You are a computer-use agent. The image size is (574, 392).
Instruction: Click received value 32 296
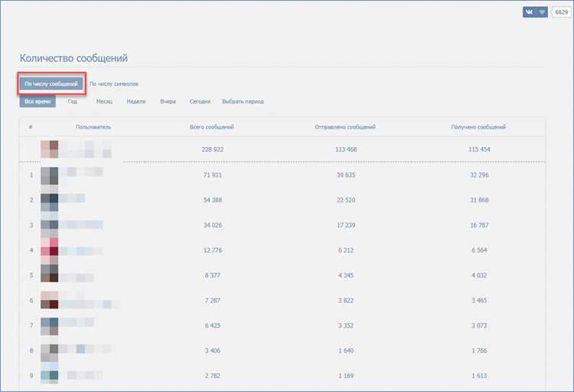[x=479, y=175]
